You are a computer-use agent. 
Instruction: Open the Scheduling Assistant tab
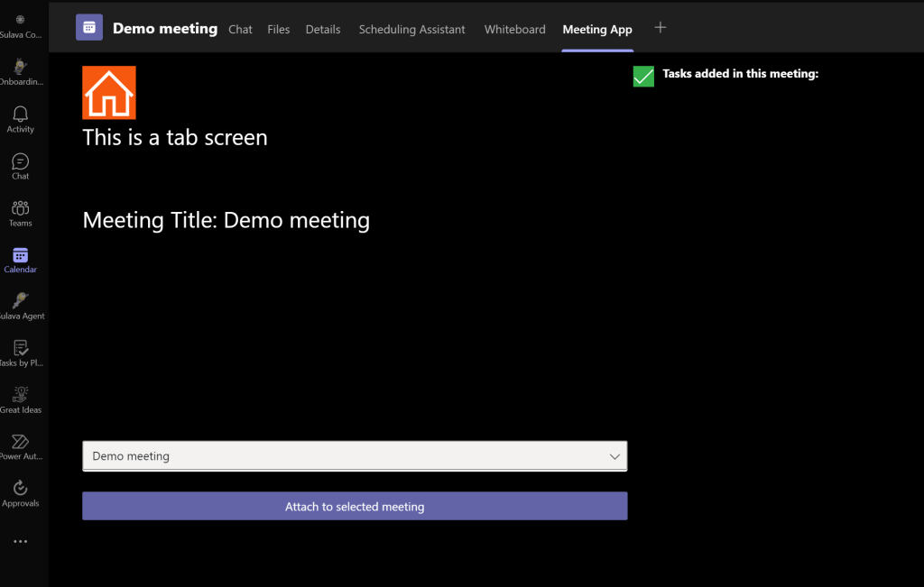point(411,29)
